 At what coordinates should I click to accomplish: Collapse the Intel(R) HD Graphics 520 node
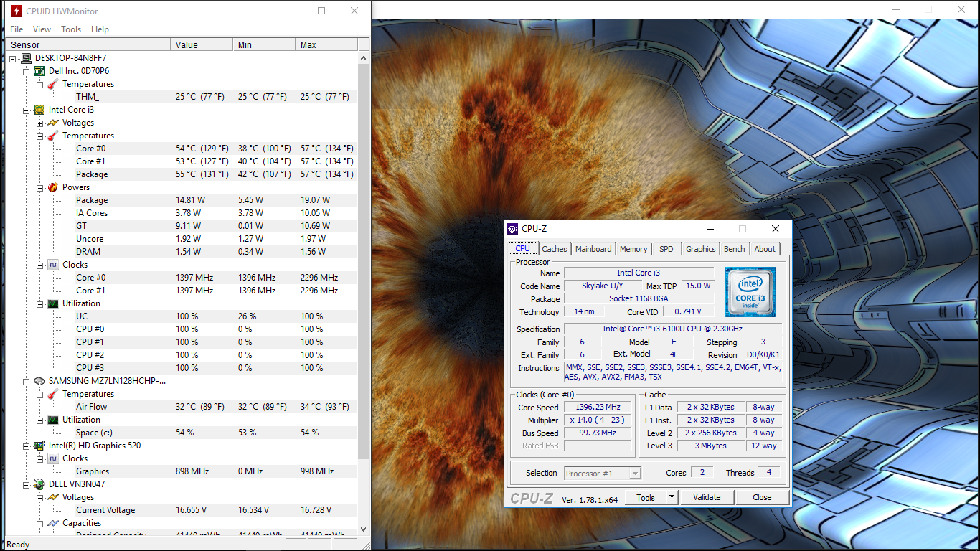click(27, 446)
